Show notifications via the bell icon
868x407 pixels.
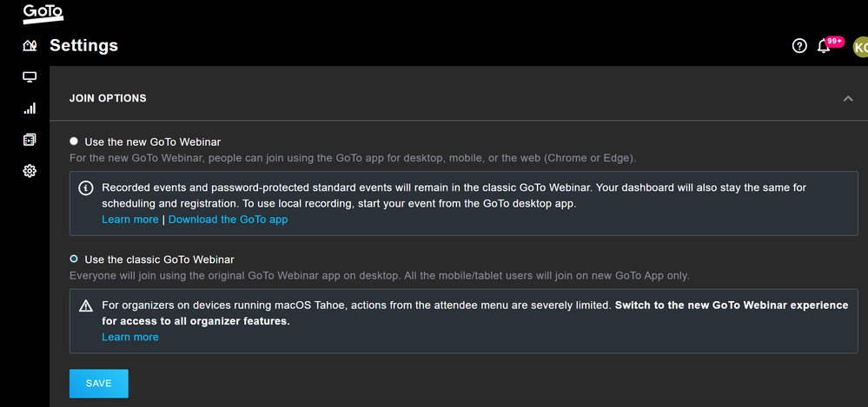point(824,46)
